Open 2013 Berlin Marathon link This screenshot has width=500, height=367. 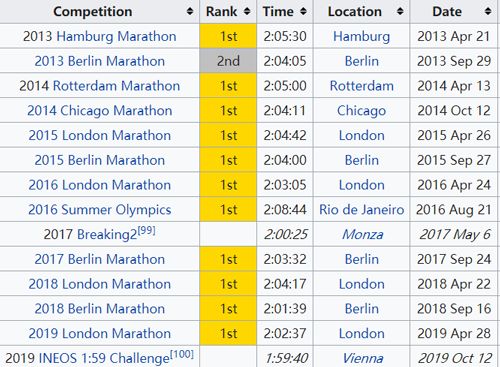point(100,61)
